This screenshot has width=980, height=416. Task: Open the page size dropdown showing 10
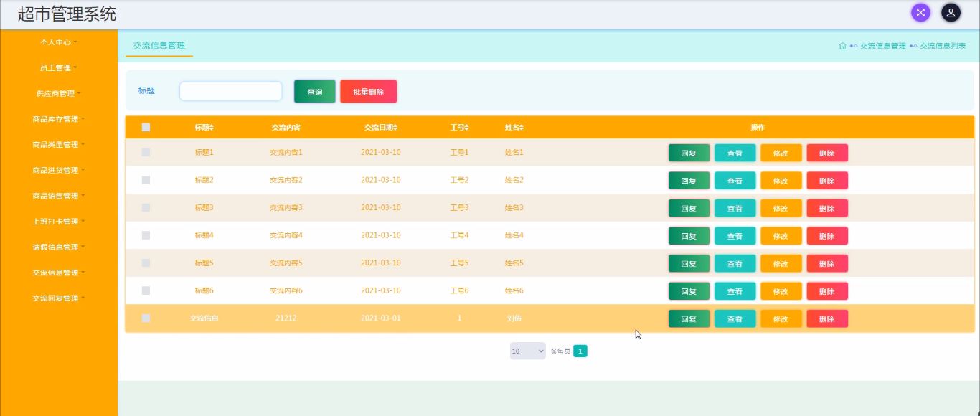(527, 351)
